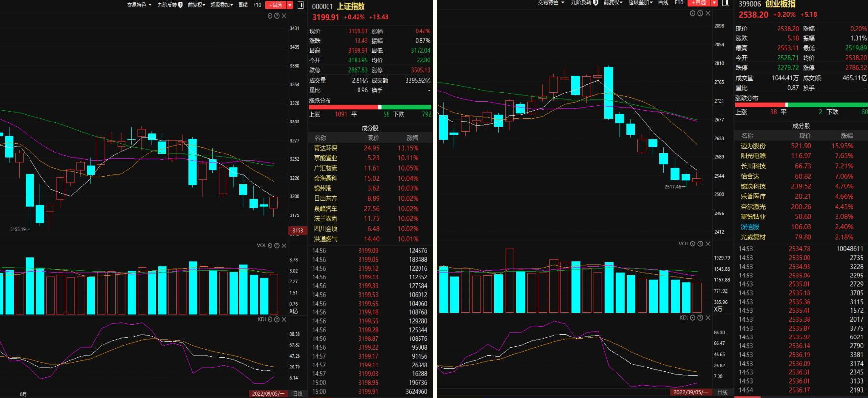Open 成分股 tab in Shanghai Index panel
This screenshot has height=398, width=868.
(x=370, y=128)
